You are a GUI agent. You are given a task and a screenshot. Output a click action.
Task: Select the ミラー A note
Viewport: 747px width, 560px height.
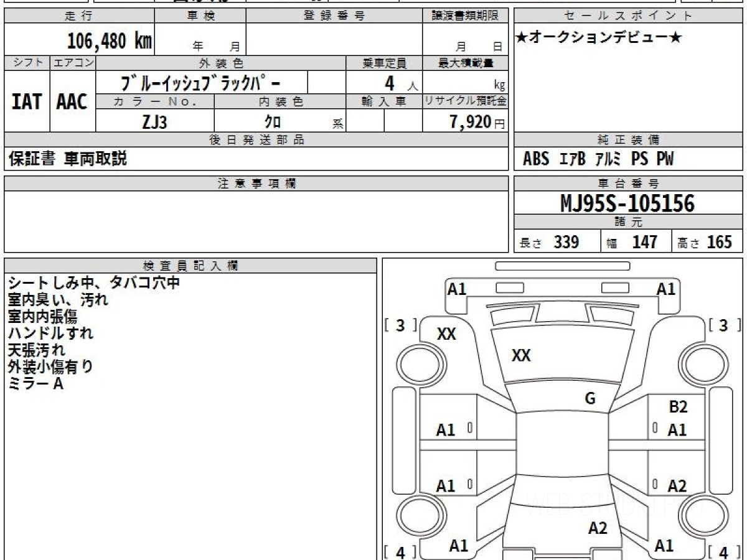(x=35, y=384)
